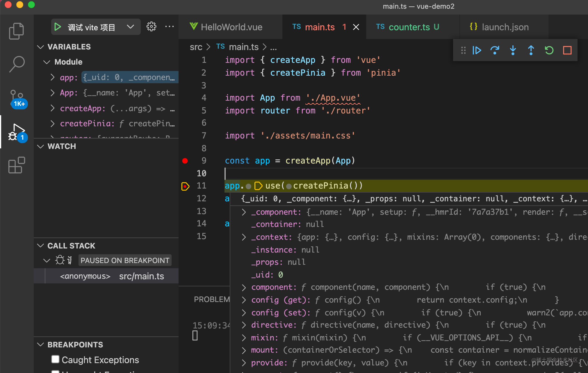This screenshot has height=373, width=588.
Task: Open debug configuration dropdown
Action: [x=131, y=27]
